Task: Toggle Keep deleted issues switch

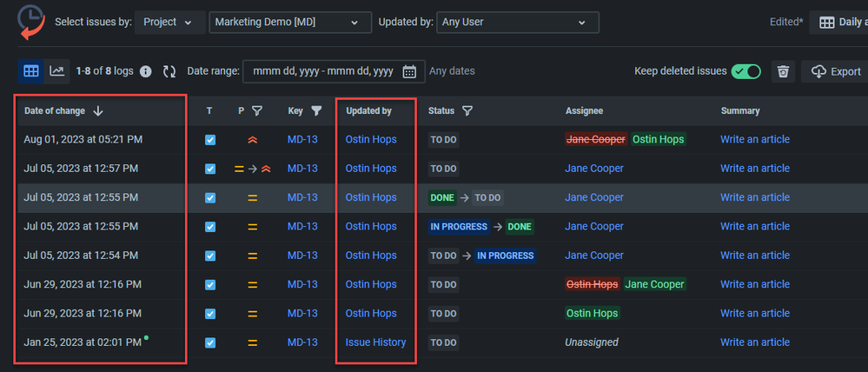Action: point(745,71)
